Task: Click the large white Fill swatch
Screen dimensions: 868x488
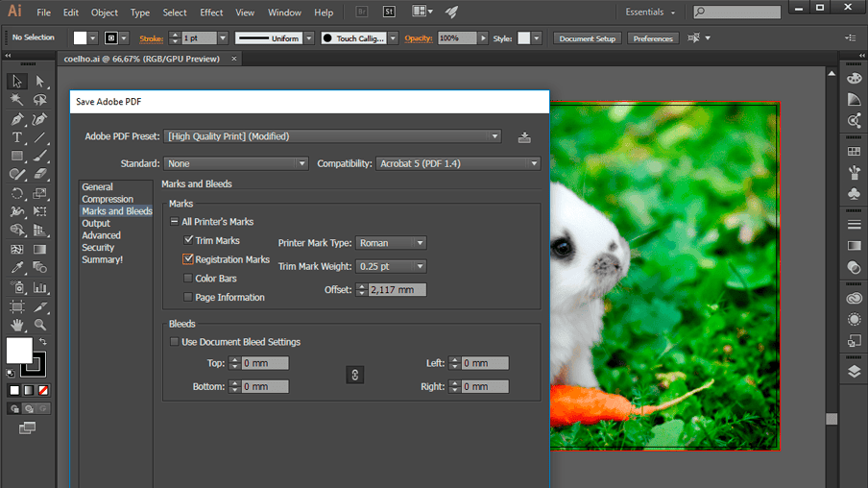Action: pyautogui.click(x=18, y=350)
